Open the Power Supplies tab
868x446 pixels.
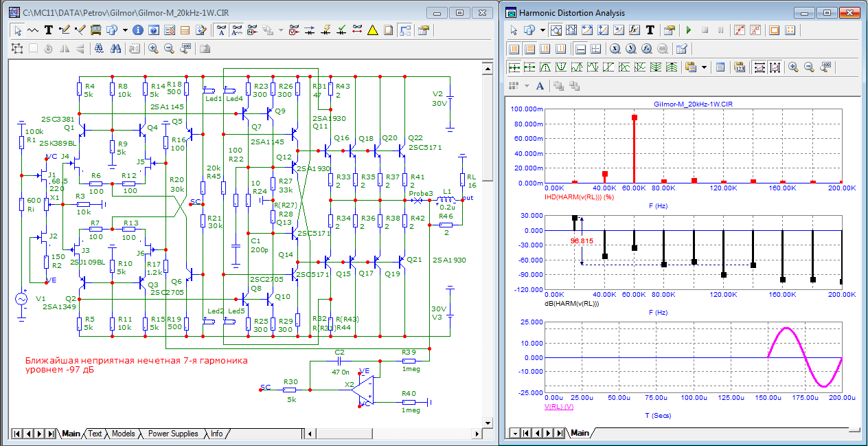[173, 434]
